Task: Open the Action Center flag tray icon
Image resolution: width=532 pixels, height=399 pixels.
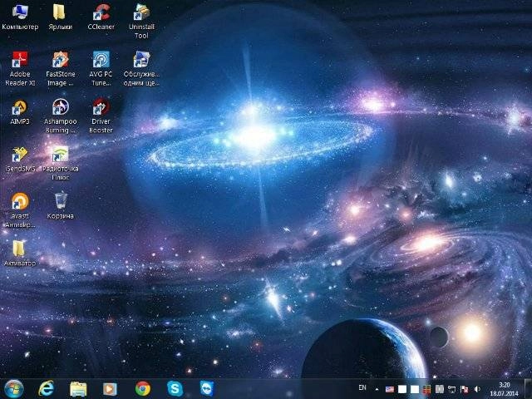Action: coord(464,389)
